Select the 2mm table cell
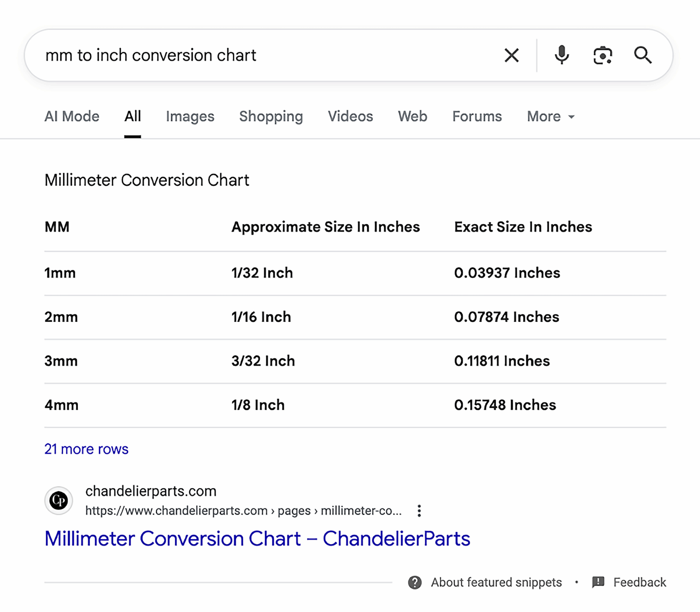 point(61,317)
